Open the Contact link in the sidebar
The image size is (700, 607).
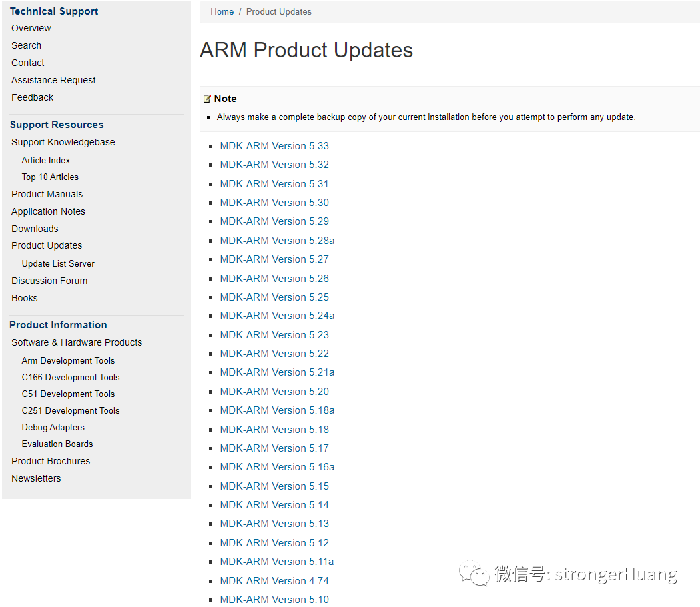28,63
